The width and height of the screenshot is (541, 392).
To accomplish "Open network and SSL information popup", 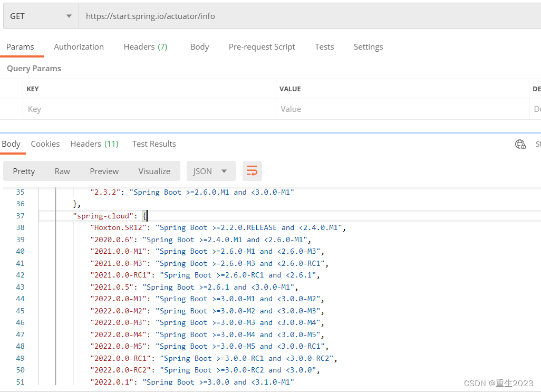I will pos(520,144).
